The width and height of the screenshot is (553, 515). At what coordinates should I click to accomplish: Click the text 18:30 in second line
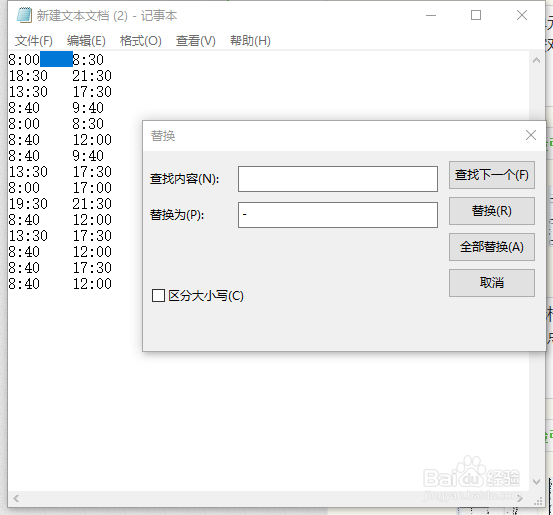click(x=28, y=76)
